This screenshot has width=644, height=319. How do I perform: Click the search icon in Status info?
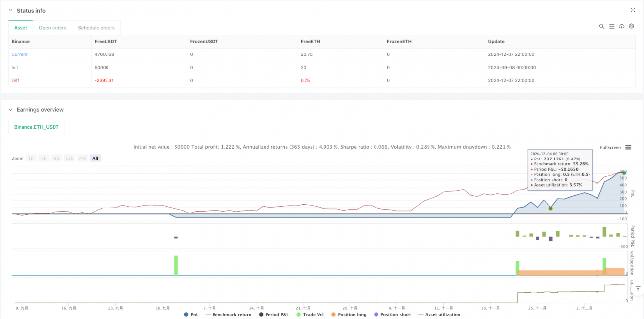(x=601, y=26)
